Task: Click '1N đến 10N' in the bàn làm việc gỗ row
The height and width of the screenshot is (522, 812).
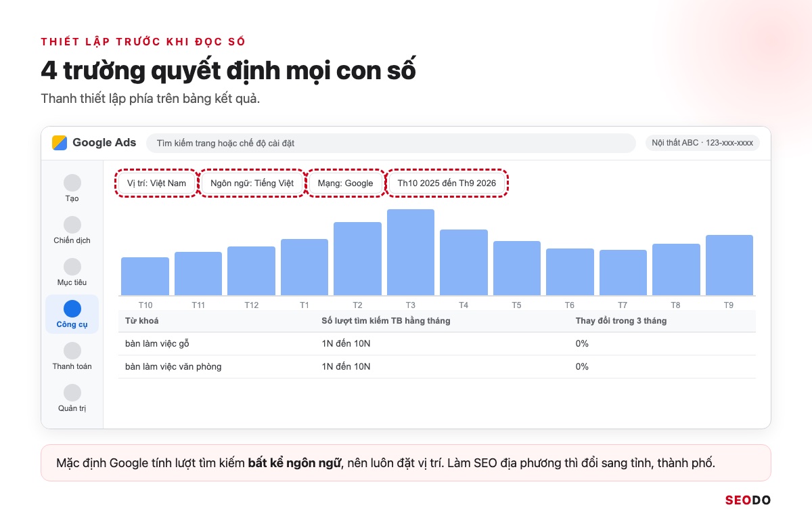Action: pos(346,344)
